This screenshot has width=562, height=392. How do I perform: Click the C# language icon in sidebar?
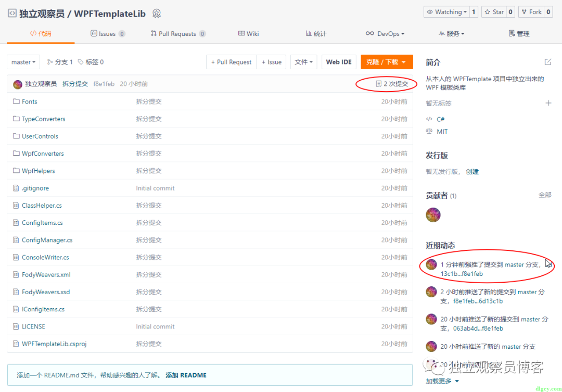coord(430,119)
